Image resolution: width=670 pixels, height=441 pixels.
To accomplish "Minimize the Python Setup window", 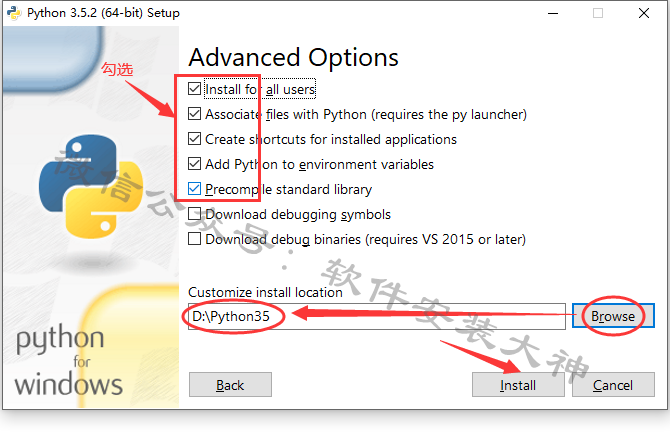I will [x=553, y=13].
